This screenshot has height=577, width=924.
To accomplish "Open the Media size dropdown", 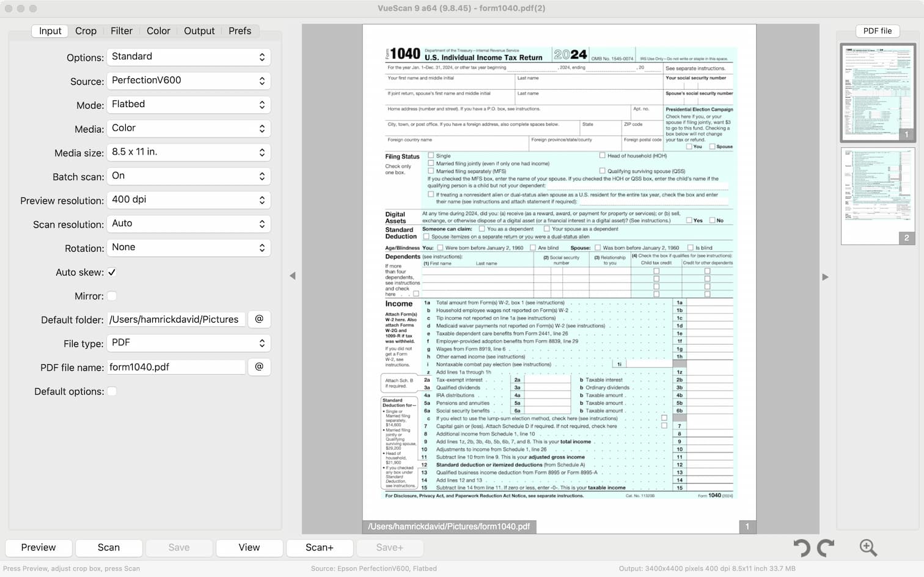I will point(188,152).
